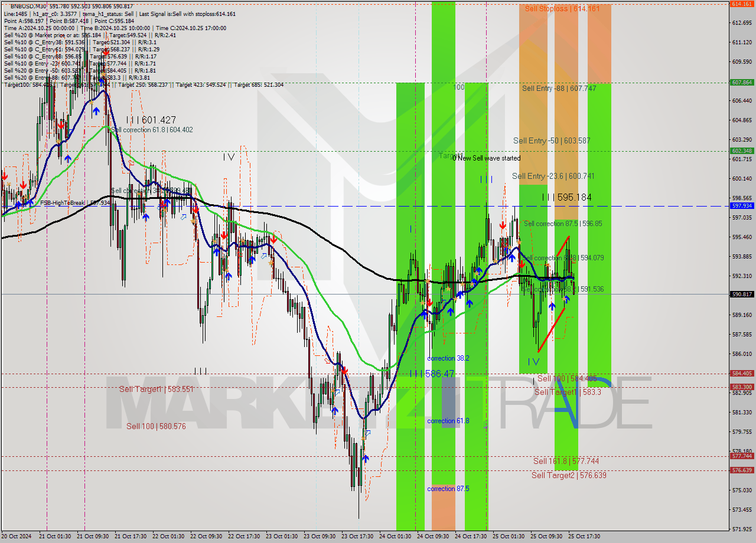Click the 'Sell 100 | 580.576' label
756x543 pixels.
pos(156,426)
